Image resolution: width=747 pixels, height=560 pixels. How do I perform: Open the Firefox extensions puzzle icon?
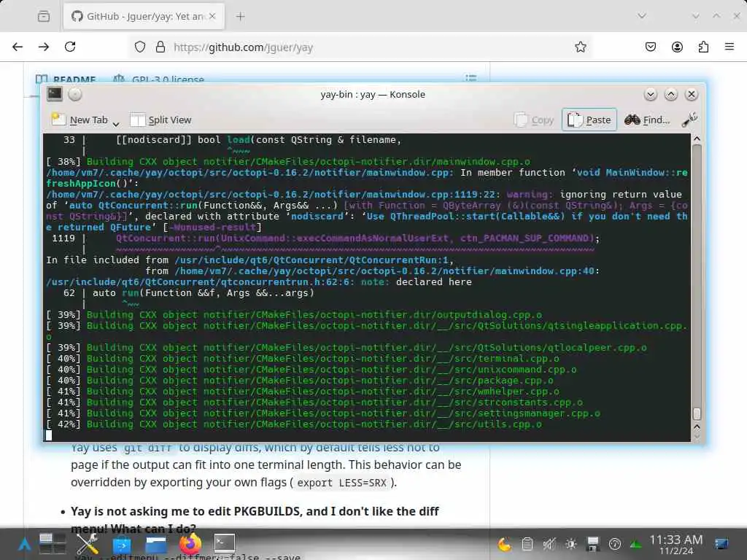[703, 47]
